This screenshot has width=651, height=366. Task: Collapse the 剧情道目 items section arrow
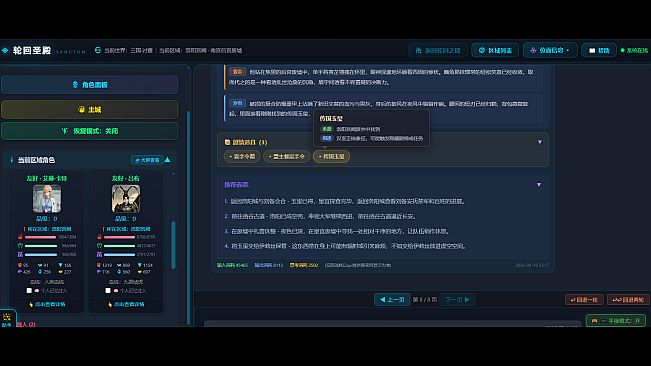[x=539, y=142]
